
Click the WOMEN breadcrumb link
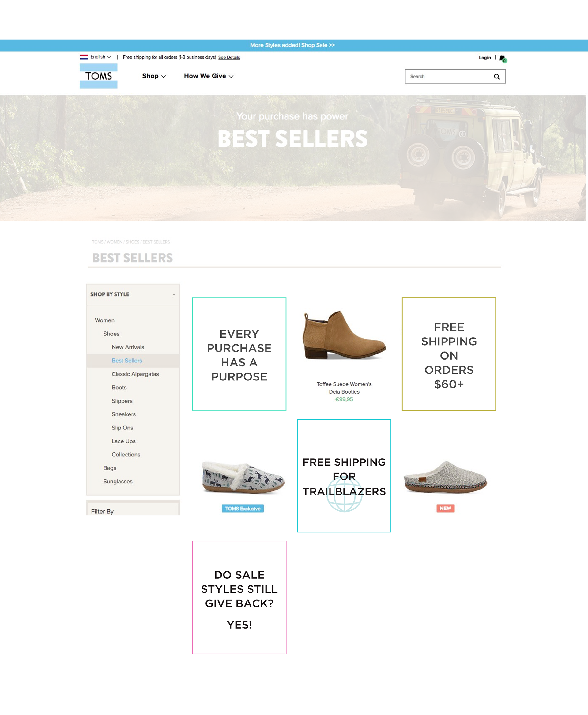(115, 242)
